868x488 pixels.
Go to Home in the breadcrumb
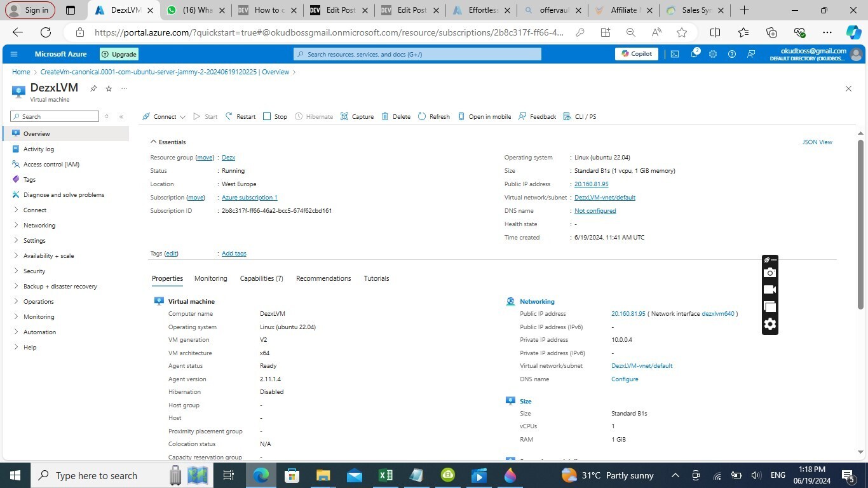(x=21, y=72)
